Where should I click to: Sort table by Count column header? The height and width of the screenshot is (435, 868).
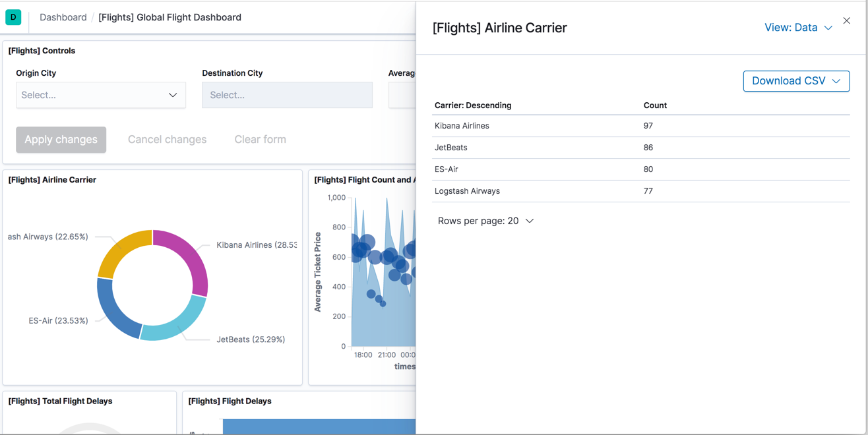click(x=655, y=105)
